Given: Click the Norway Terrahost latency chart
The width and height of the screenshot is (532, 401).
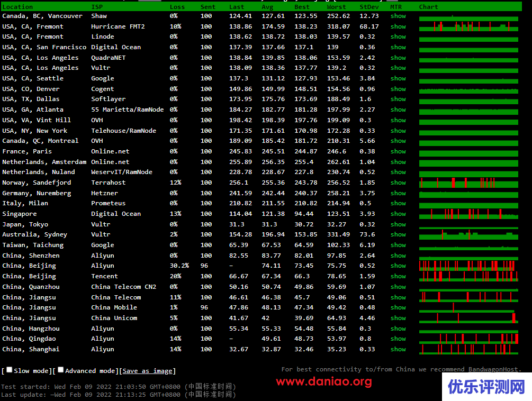Looking at the screenshot, I should click(468, 183).
